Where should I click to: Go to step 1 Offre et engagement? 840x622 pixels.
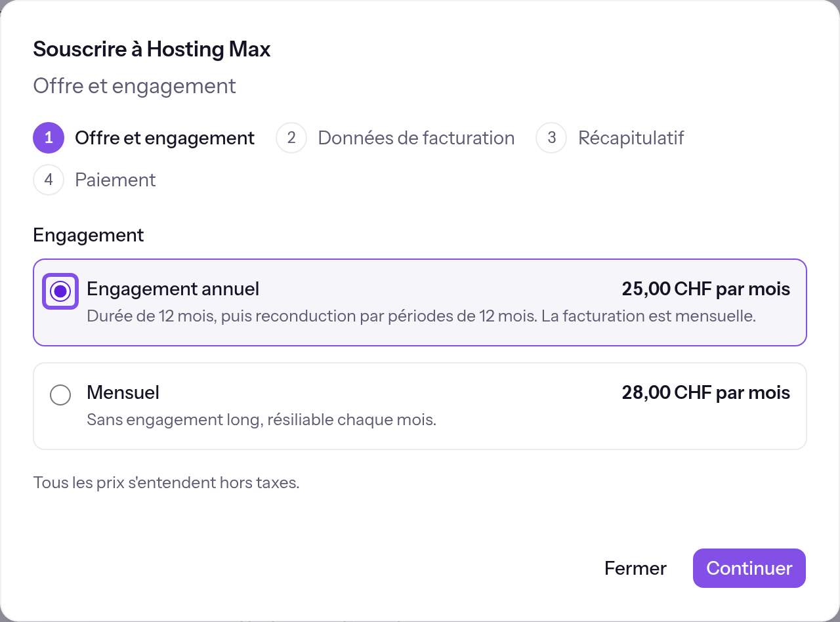144,138
